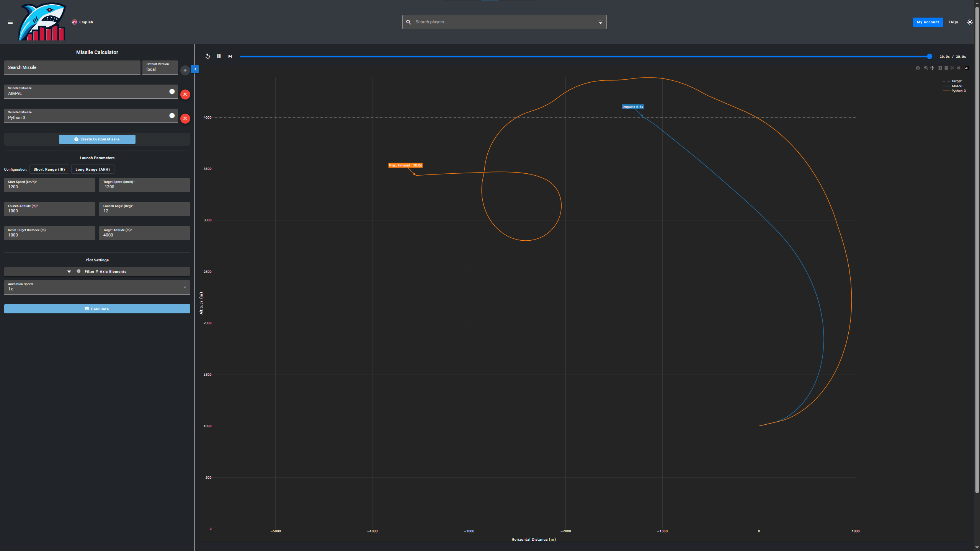Image resolution: width=980 pixels, height=551 pixels.
Task: Select the plot Pan tool
Action: click(932, 68)
